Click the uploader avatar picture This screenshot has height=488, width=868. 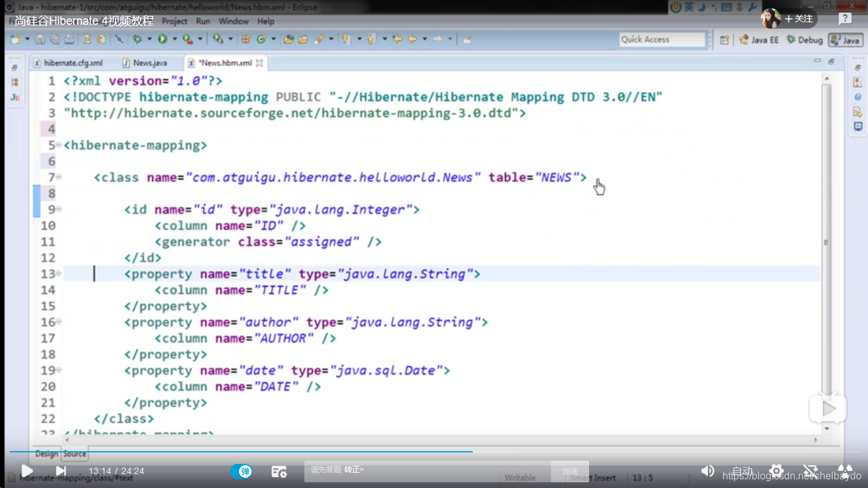770,18
